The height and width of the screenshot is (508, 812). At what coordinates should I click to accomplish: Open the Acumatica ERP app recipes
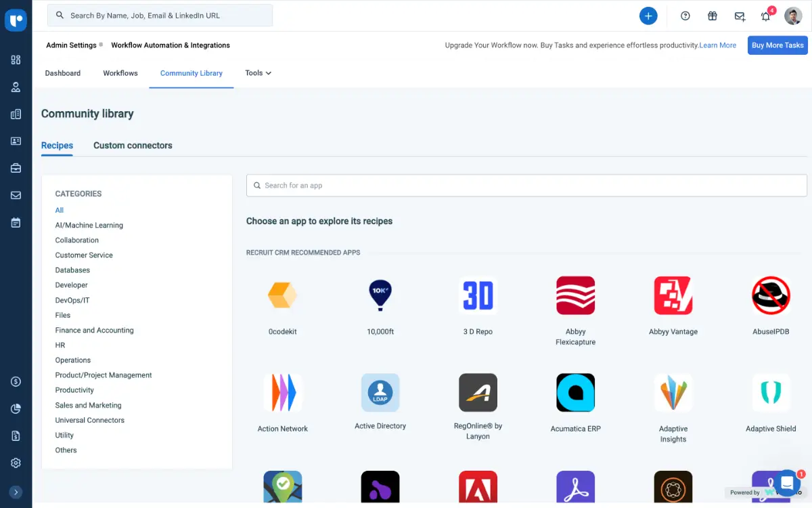(575, 392)
